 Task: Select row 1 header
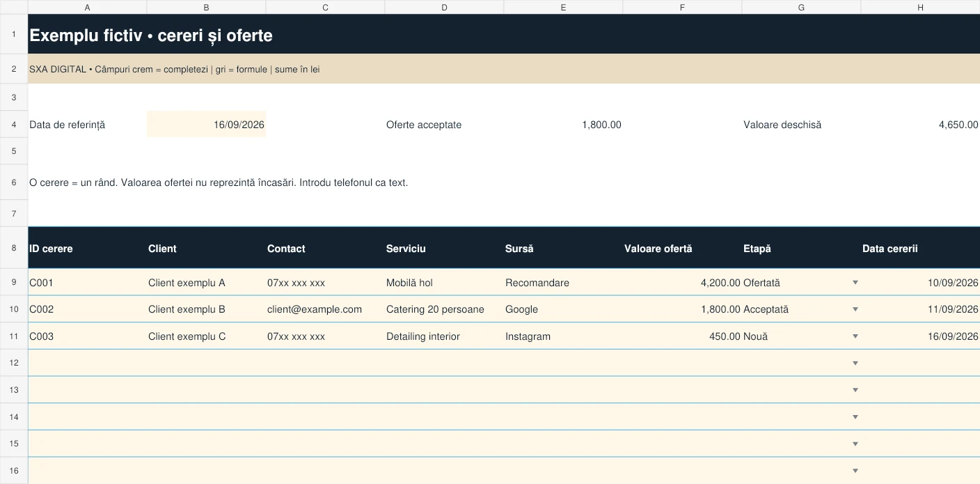point(14,34)
